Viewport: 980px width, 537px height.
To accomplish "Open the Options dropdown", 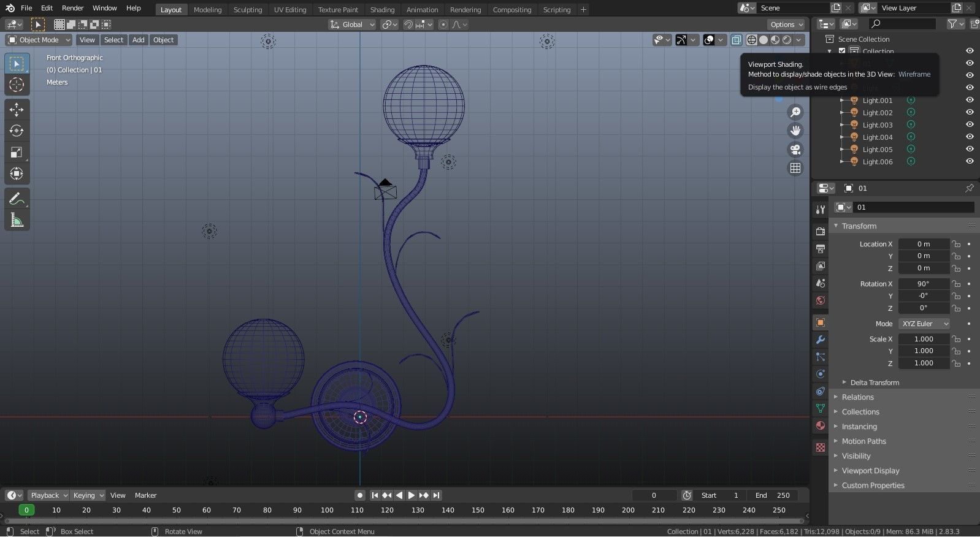I will click(786, 25).
